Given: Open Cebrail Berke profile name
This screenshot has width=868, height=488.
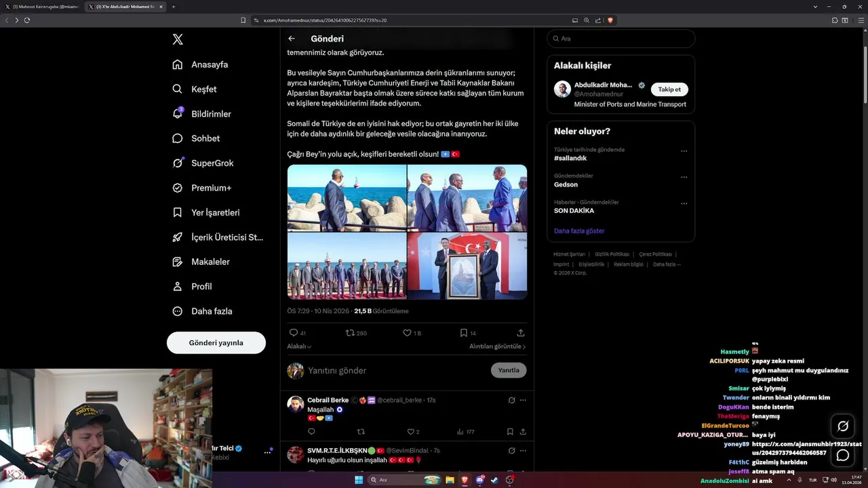Looking at the screenshot, I should point(328,400).
